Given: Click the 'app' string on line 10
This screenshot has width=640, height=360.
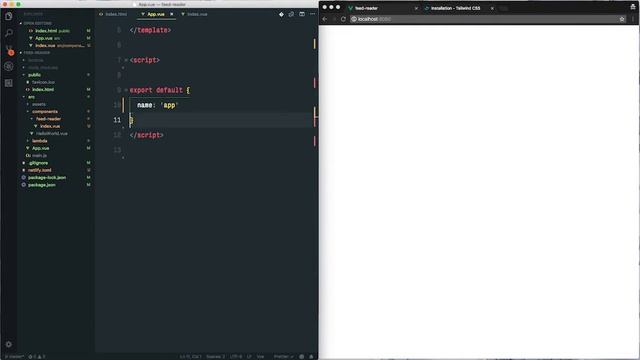Looking at the screenshot, I should click(169, 105).
